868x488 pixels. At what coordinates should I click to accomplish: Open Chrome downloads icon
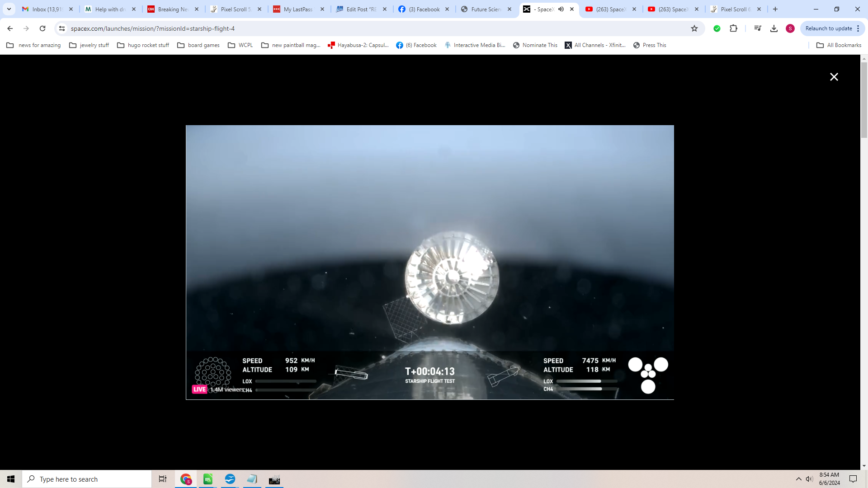[774, 28]
